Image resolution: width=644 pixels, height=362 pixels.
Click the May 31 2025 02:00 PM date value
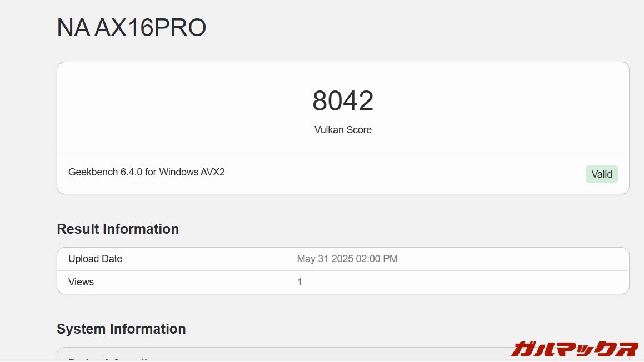[x=347, y=259]
